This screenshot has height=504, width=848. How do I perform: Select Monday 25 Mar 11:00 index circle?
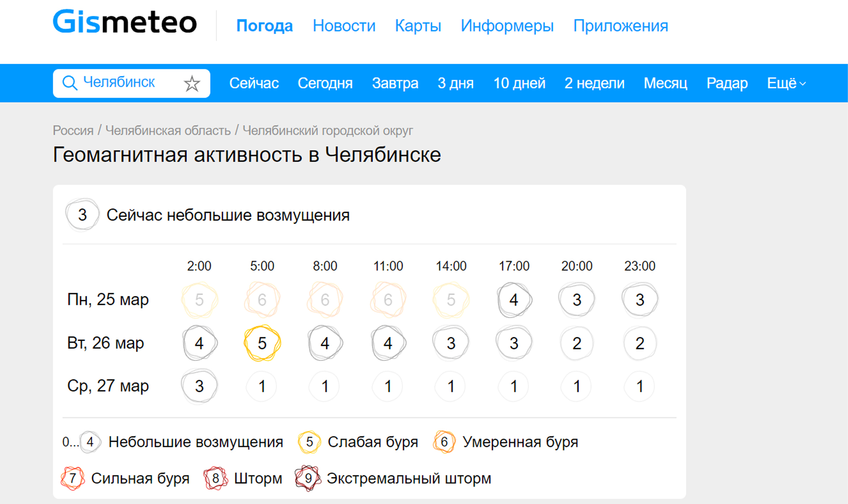(388, 300)
